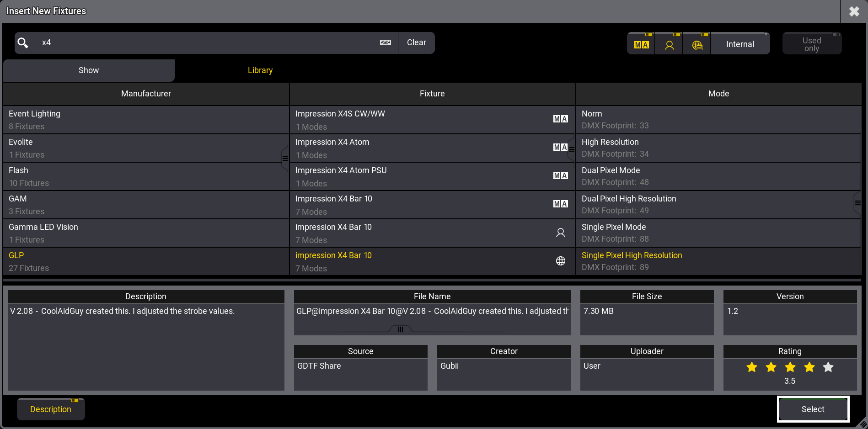The height and width of the screenshot is (429, 868).
Task: Click the File Name horizontal scroll handle
Action: (401, 329)
